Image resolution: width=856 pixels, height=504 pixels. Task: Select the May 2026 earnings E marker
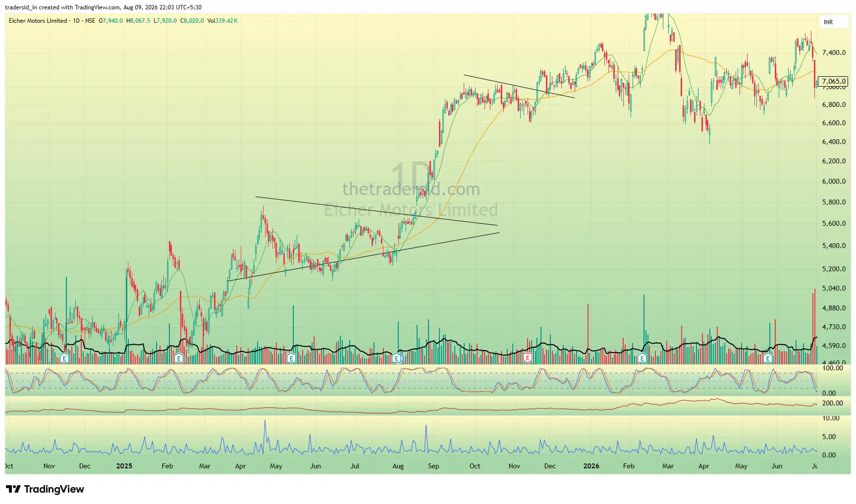click(x=768, y=358)
